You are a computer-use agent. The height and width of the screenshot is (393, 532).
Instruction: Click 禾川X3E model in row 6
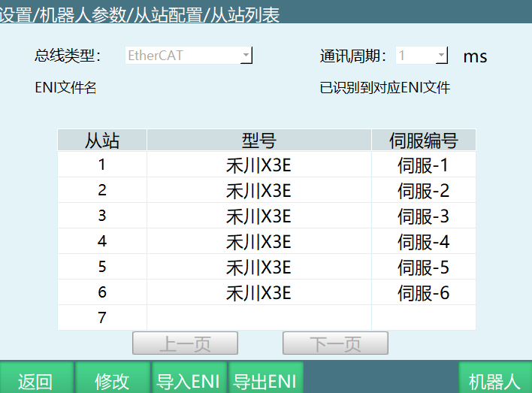[x=259, y=292]
